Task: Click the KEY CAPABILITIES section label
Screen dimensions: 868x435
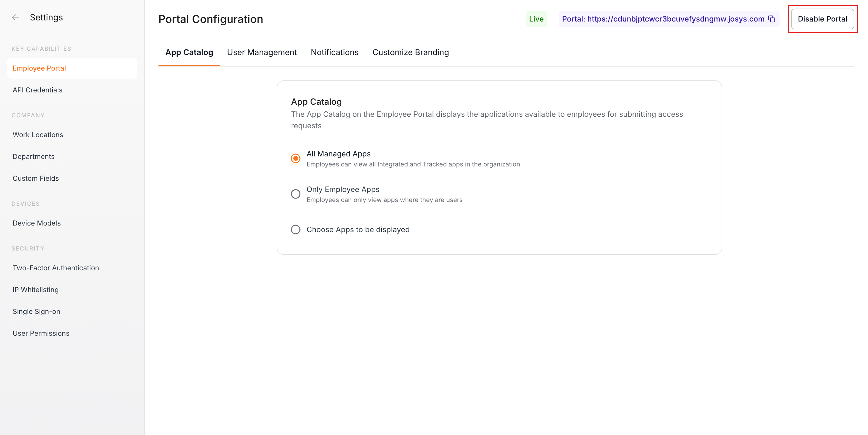Action: [x=42, y=49]
